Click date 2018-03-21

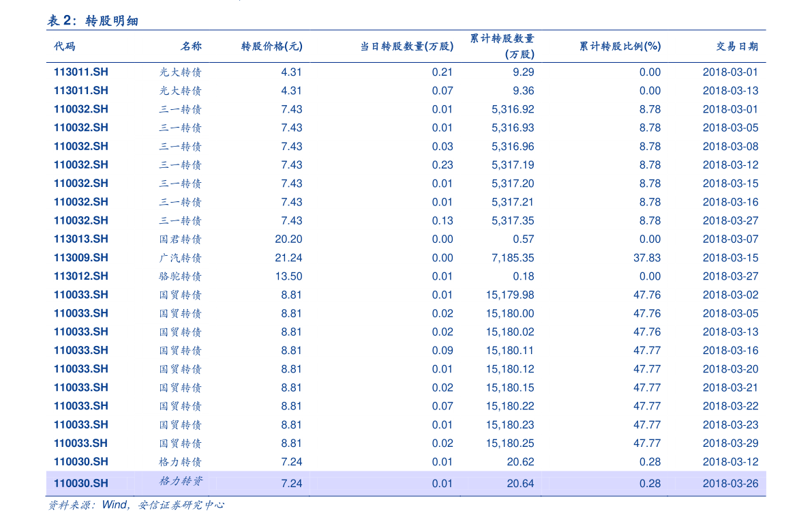(x=730, y=388)
